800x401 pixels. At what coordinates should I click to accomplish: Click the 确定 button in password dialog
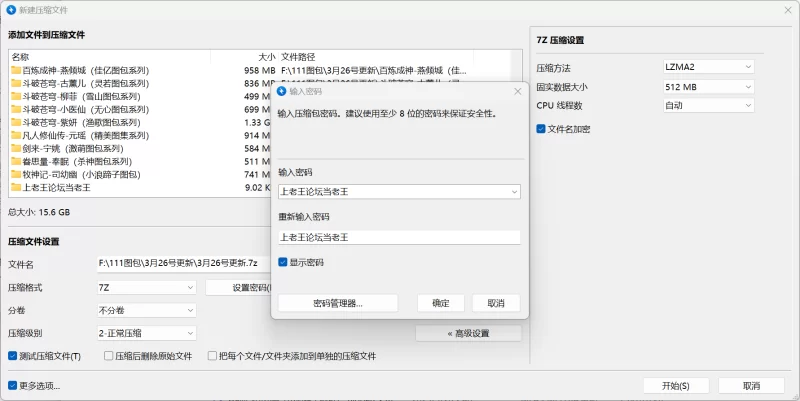440,303
